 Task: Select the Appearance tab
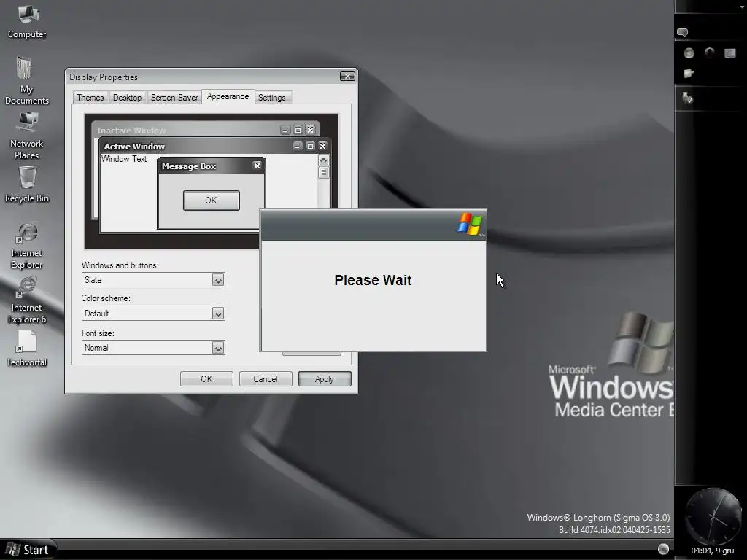tap(228, 96)
